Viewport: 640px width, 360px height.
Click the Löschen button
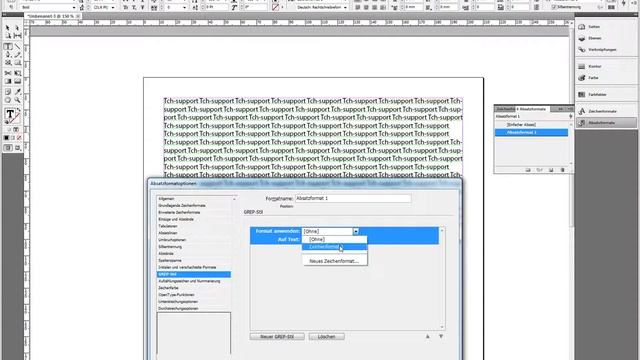327,337
